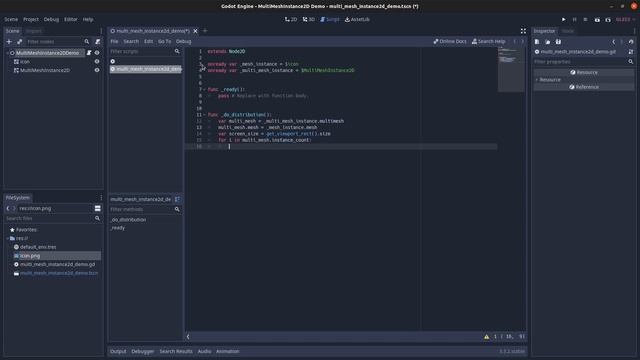Select multi_mesh_instance2d_demo.gd file

[57, 264]
